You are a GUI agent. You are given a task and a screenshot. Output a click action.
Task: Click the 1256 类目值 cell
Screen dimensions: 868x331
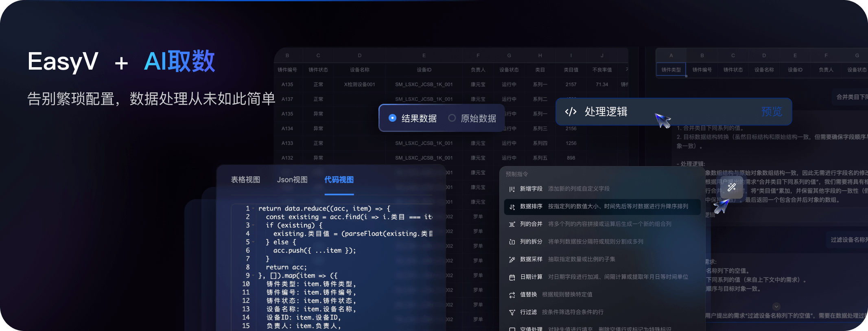[571, 143]
